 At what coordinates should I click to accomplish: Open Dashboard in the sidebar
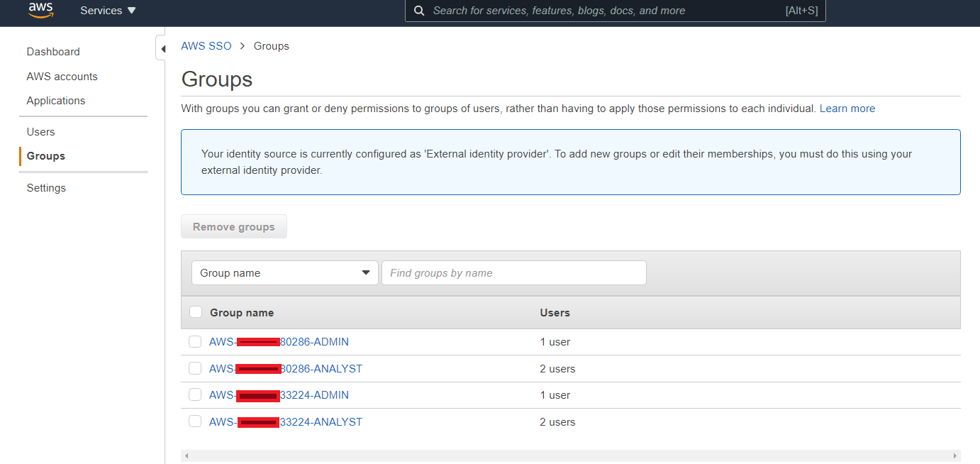click(53, 52)
